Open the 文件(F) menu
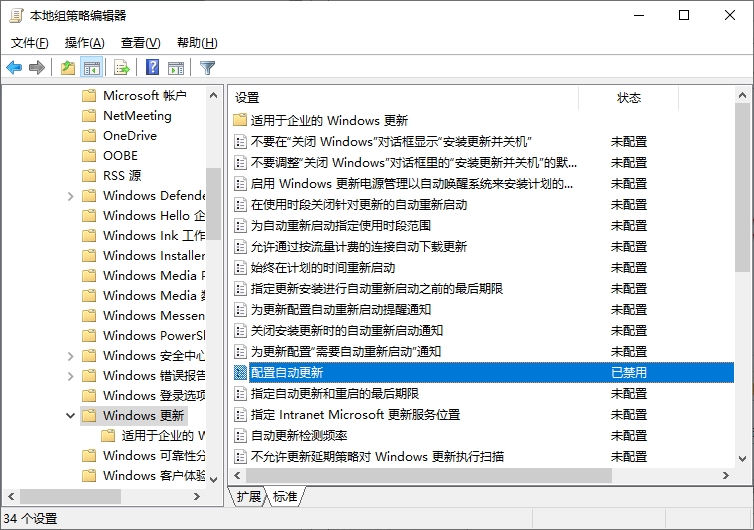Image resolution: width=754 pixels, height=530 pixels. [29, 43]
